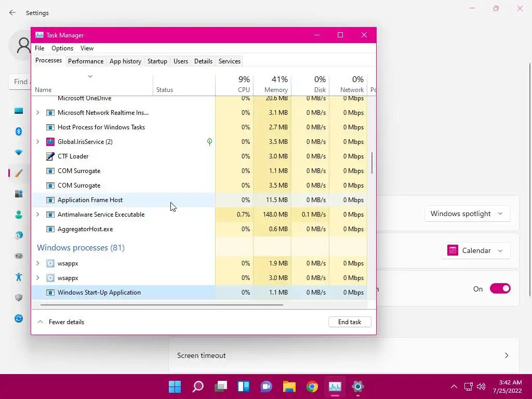Switch to the App history tab

pos(125,61)
